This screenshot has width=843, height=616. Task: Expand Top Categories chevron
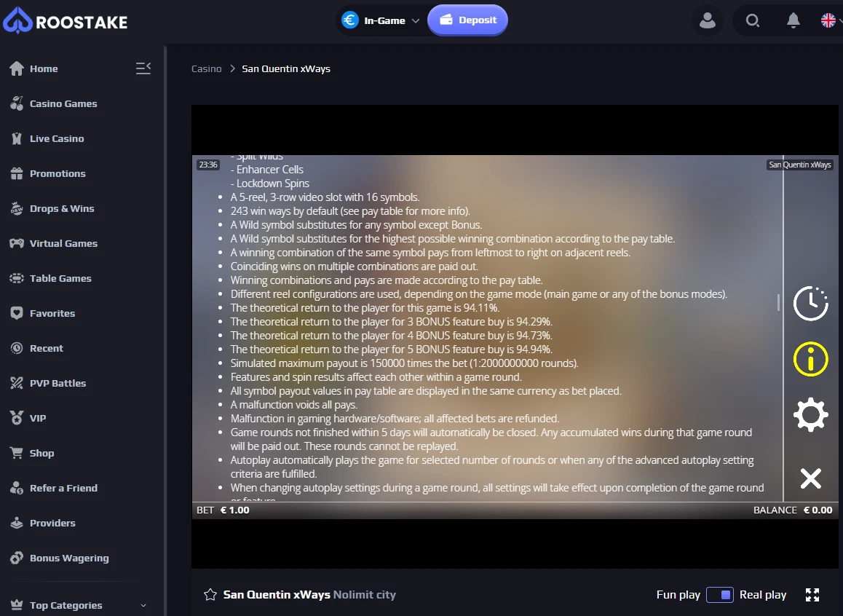(x=143, y=605)
